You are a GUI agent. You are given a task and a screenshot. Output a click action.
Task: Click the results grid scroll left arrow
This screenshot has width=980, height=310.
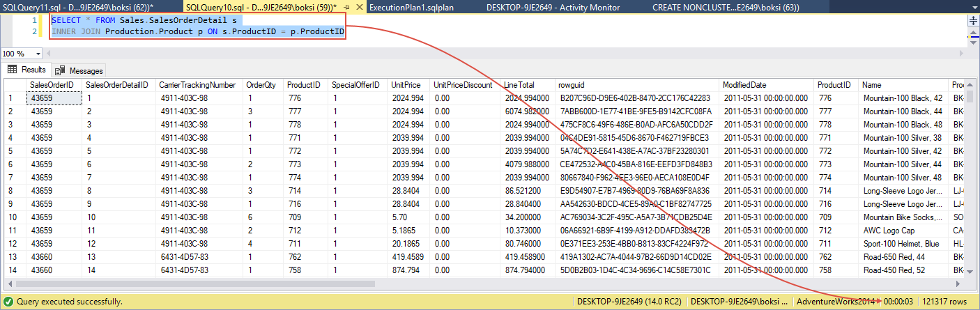click(10, 284)
